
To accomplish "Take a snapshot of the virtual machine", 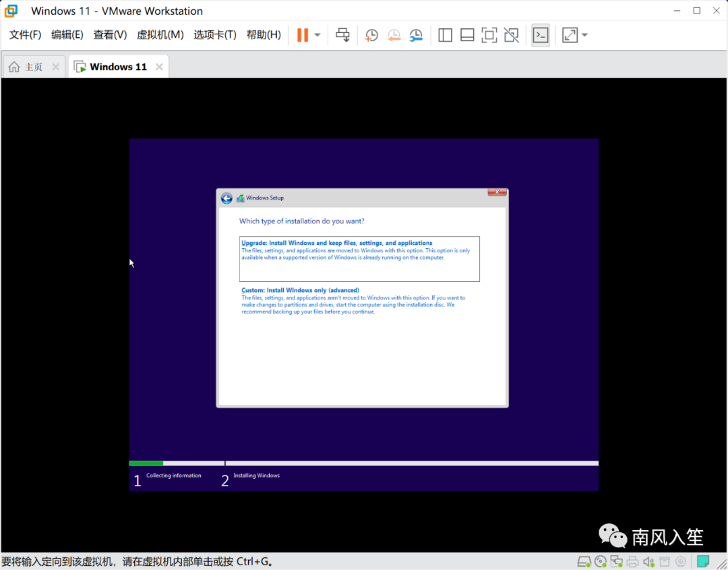I will 371,35.
